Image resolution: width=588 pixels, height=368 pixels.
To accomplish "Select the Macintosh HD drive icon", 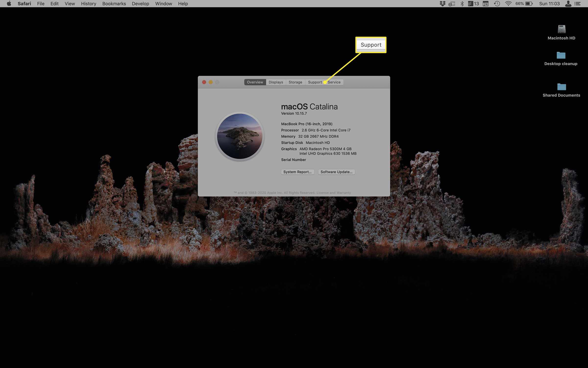I will [562, 29].
